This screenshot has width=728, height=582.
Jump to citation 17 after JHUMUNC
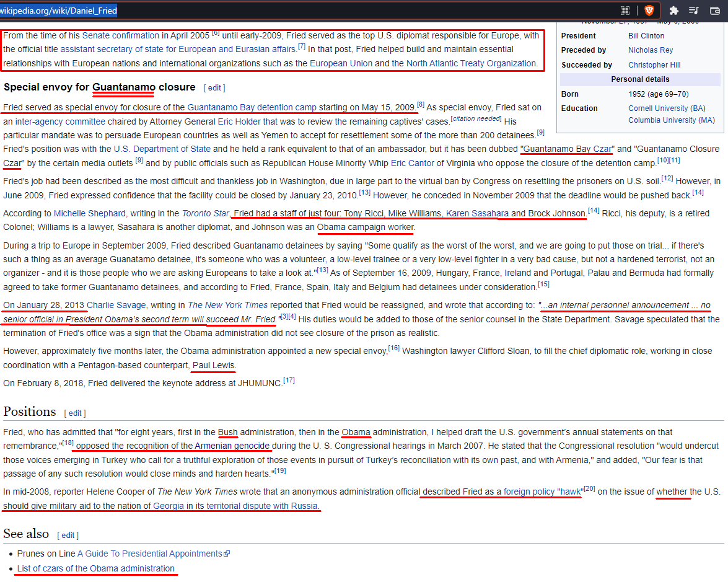point(289,381)
